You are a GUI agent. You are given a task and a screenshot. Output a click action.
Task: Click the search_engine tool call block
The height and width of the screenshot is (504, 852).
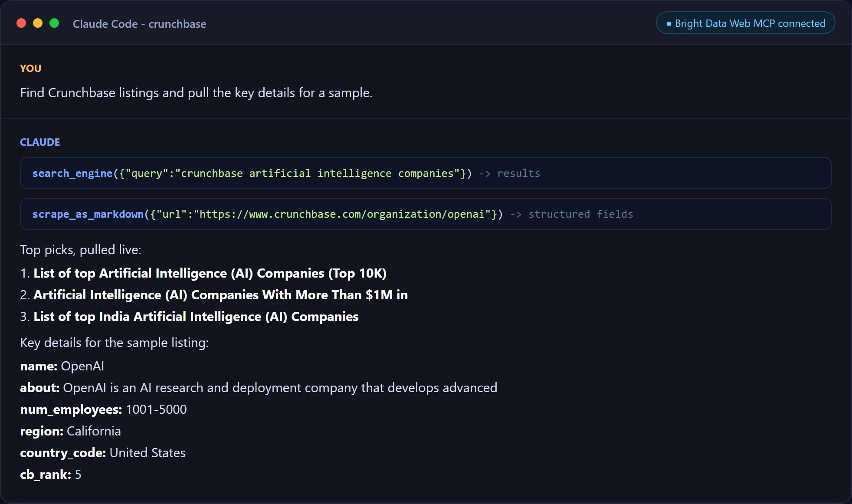tap(426, 173)
